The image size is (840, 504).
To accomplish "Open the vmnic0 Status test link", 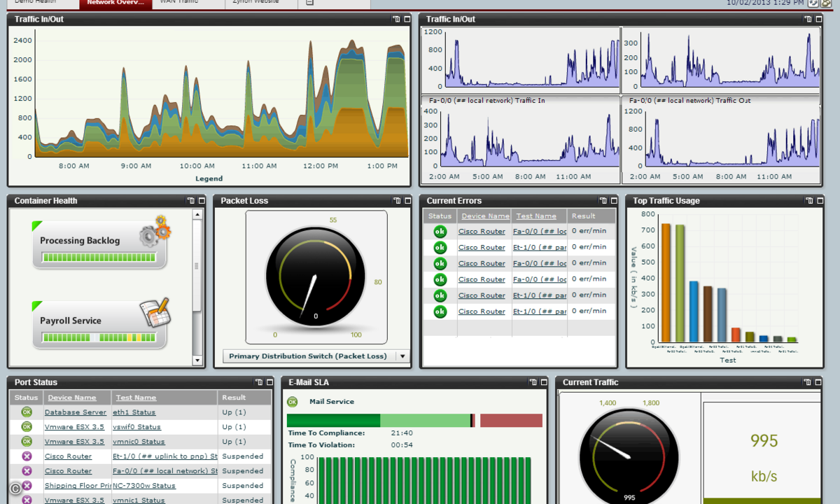I will click(x=139, y=442).
